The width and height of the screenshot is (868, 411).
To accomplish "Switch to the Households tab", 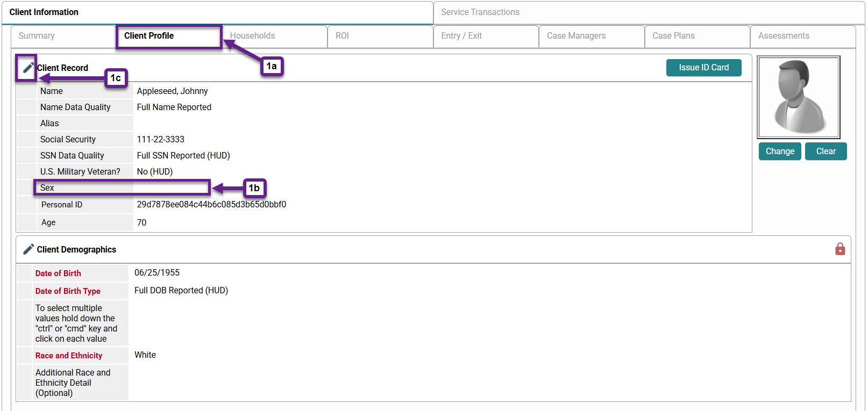I will pyautogui.click(x=253, y=36).
